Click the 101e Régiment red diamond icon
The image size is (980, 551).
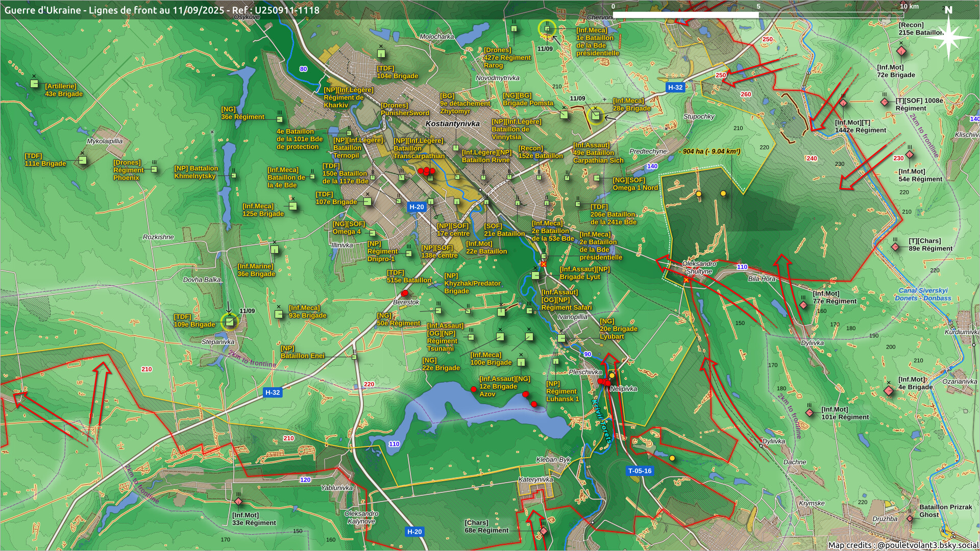click(x=810, y=412)
